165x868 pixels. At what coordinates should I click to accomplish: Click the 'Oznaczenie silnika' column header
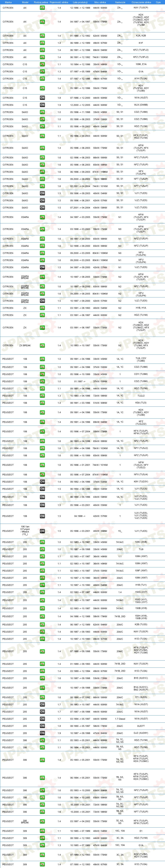pyautogui.click(x=141, y=2)
